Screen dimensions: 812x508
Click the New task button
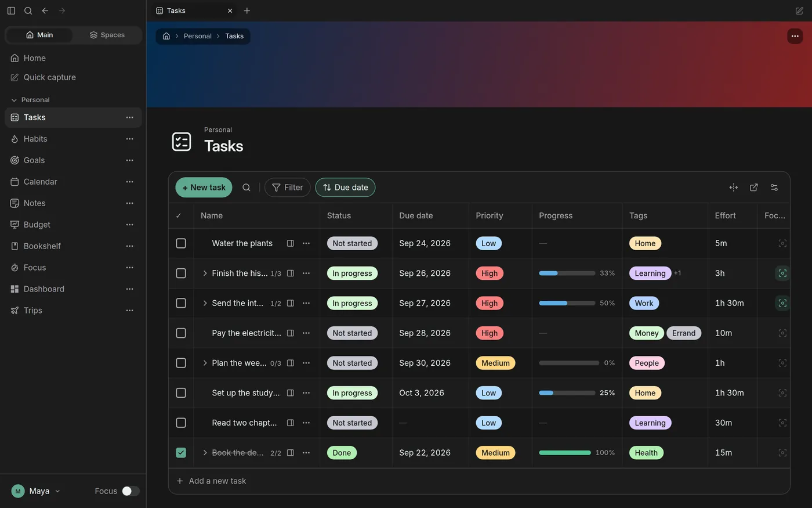click(x=204, y=188)
